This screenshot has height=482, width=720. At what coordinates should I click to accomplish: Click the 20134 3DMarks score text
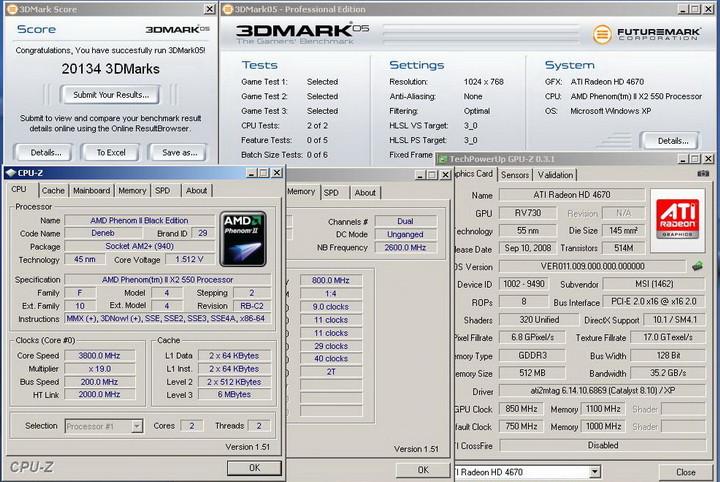point(111,69)
